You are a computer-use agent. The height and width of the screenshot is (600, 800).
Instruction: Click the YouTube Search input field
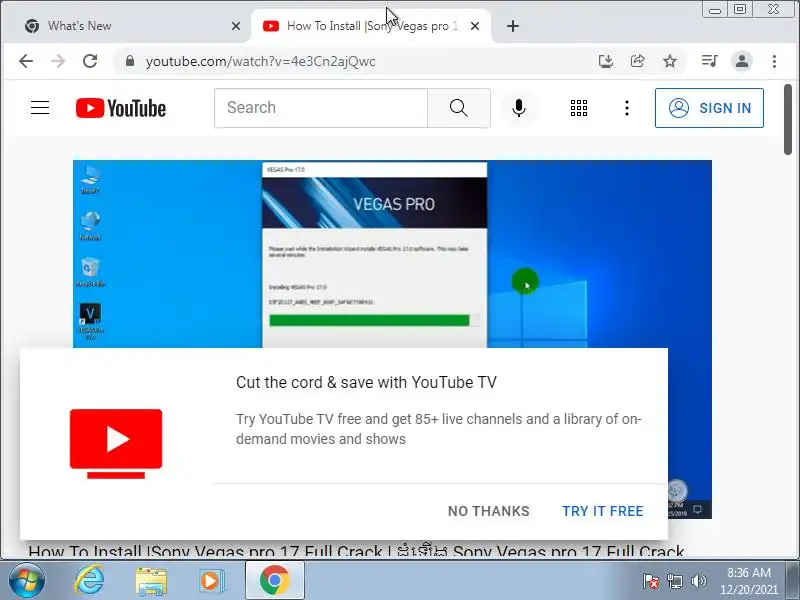(x=321, y=108)
